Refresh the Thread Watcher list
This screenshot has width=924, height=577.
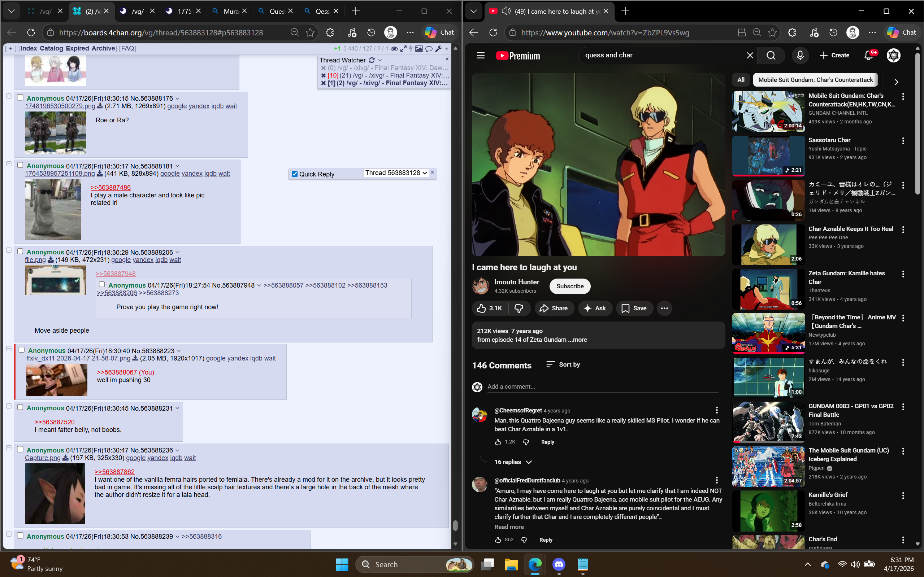point(372,60)
